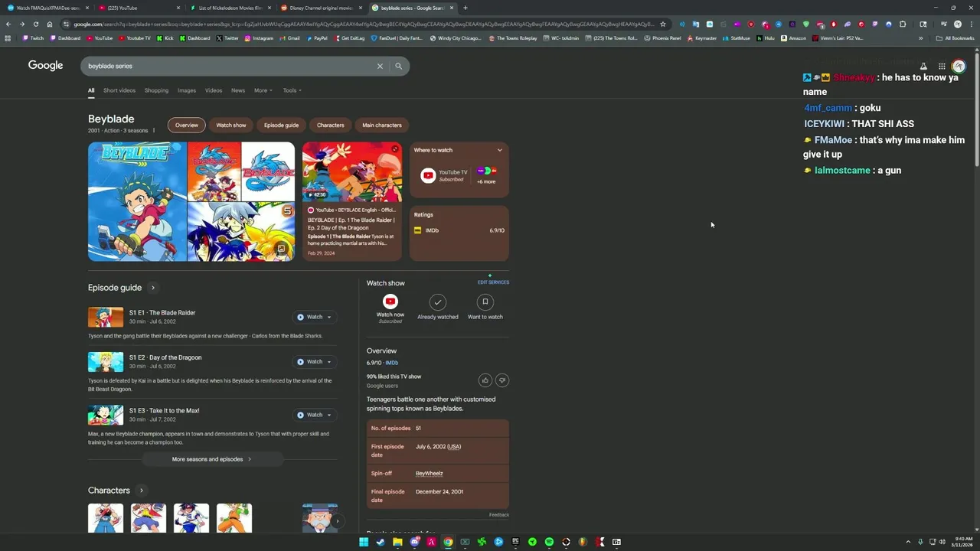Click the magnifying glass search icon
This screenshot has height=551, width=980.
point(398,66)
